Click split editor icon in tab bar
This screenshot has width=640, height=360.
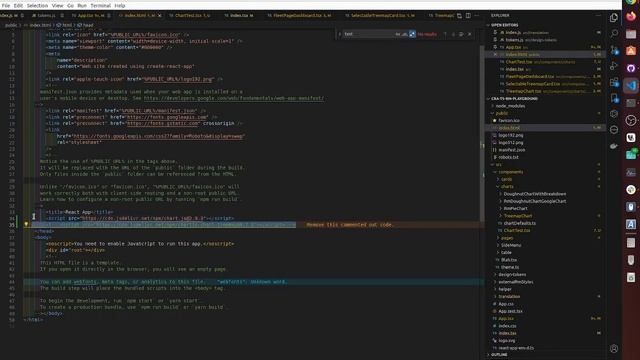tap(468, 16)
